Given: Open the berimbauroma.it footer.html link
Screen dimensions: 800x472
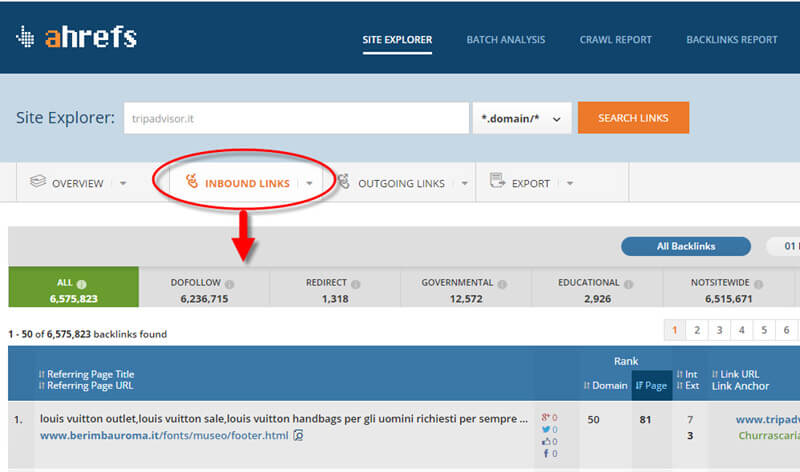Looking at the screenshot, I should (x=164, y=436).
